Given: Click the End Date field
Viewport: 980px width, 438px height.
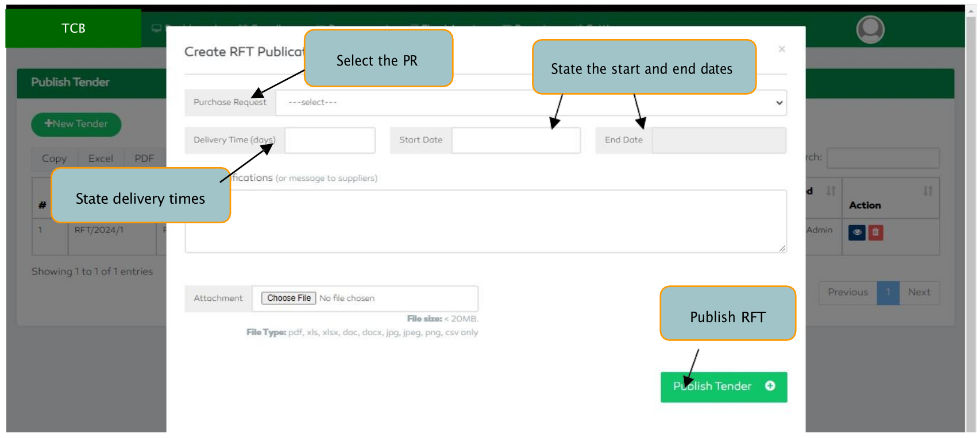Looking at the screenshot, I should pos(718,141).
